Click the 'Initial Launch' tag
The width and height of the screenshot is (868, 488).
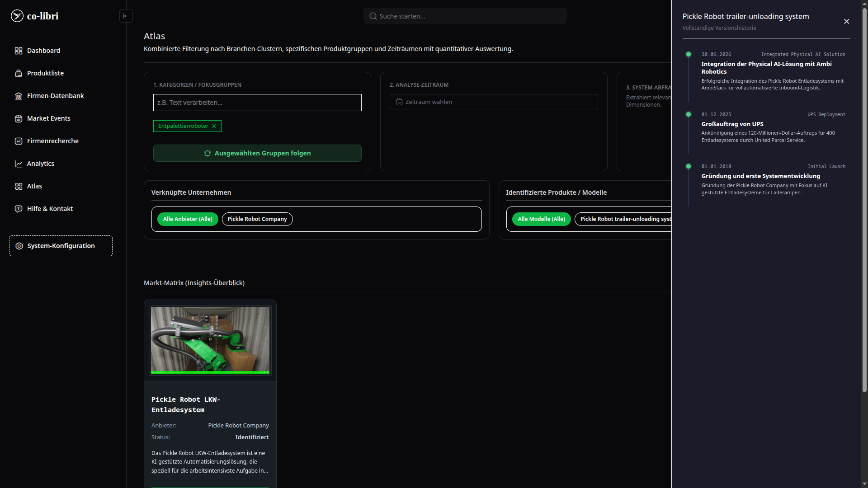coord(826,166)
